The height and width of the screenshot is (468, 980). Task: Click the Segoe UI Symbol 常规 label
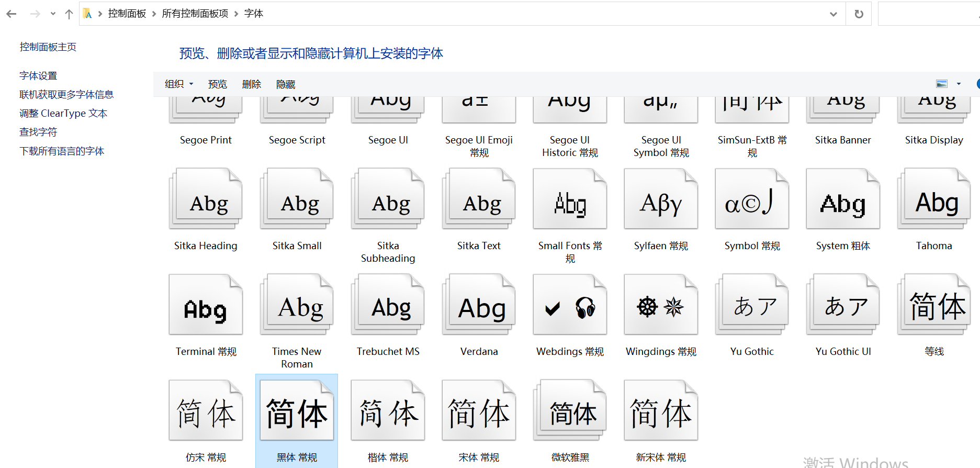coord(661,146)
